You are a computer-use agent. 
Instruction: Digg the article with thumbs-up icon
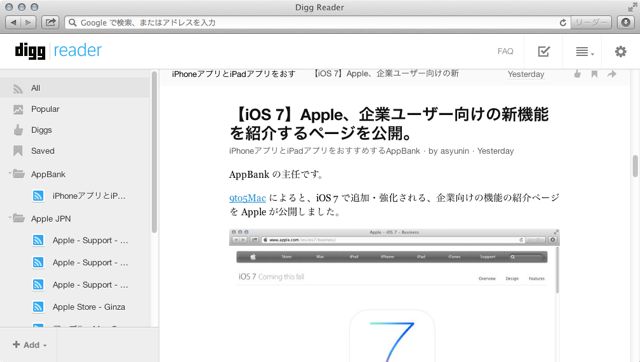577,74
